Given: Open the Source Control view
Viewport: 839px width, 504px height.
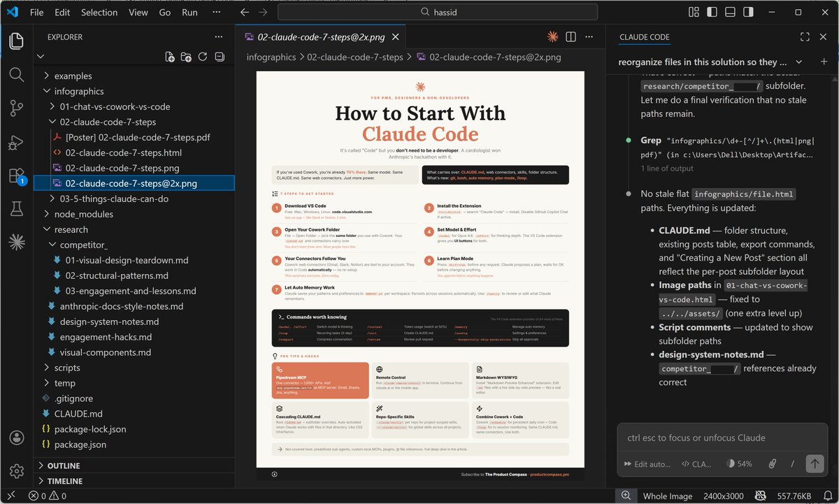Looking at the screenshot, I should (17, 108).
